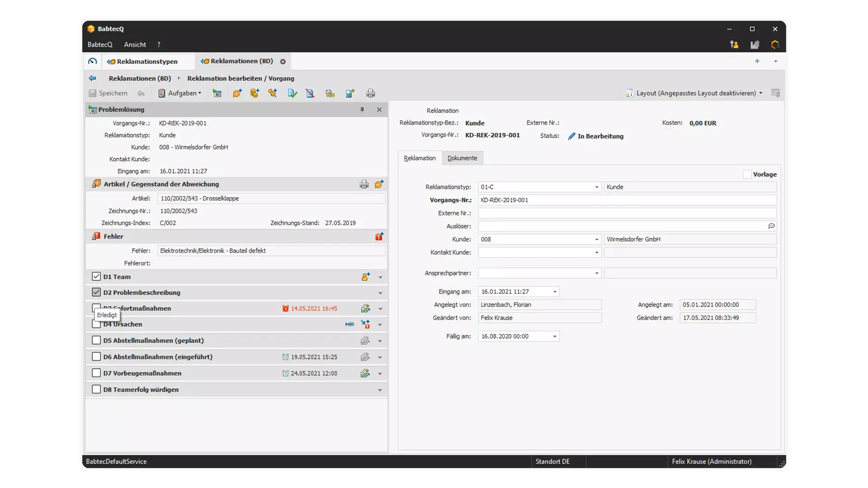
Task: Check D5 Abstellmaßnahmen (geplant)
Action: click(96, 340)
